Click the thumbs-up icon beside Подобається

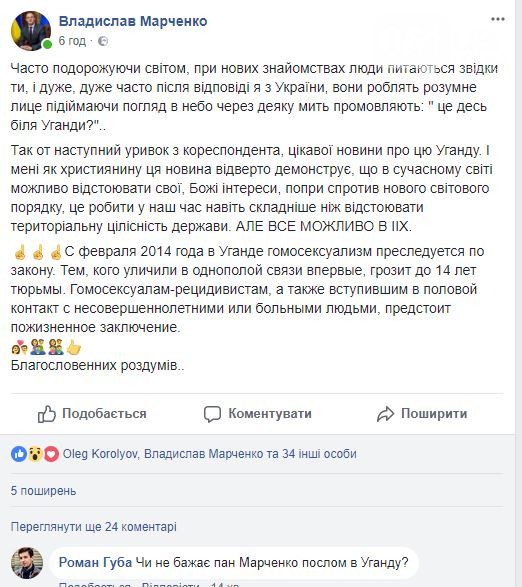point(46,414)
